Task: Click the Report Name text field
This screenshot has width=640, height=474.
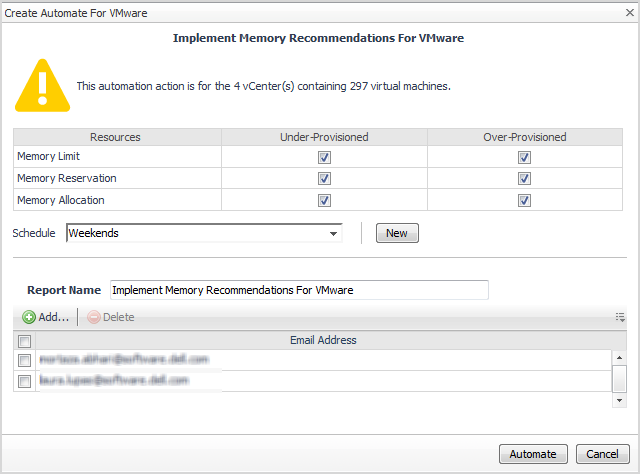Action: coord(299,290)
